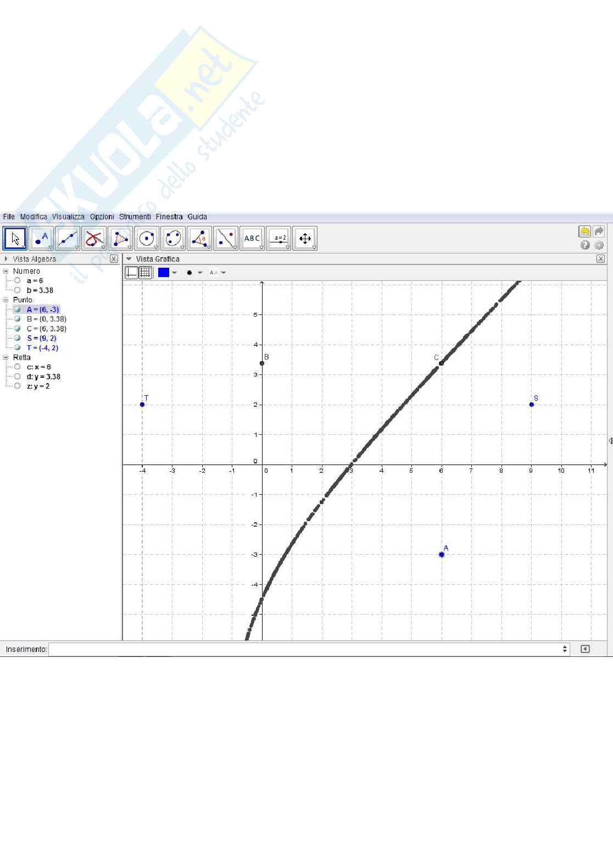613x868 pixels.
Task: Choose the Slider a=2 tool
Action: [279, 239]
